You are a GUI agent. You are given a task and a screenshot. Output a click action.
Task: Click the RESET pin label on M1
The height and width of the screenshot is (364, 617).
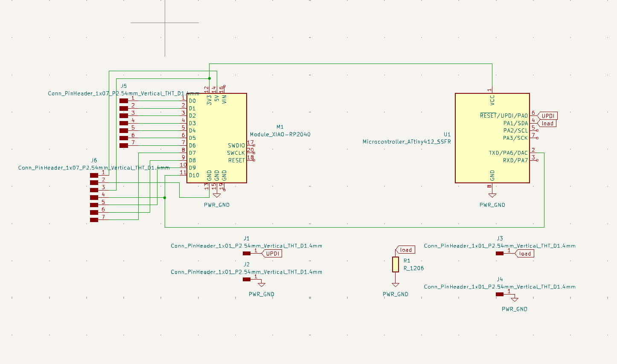tap(236, 160)
